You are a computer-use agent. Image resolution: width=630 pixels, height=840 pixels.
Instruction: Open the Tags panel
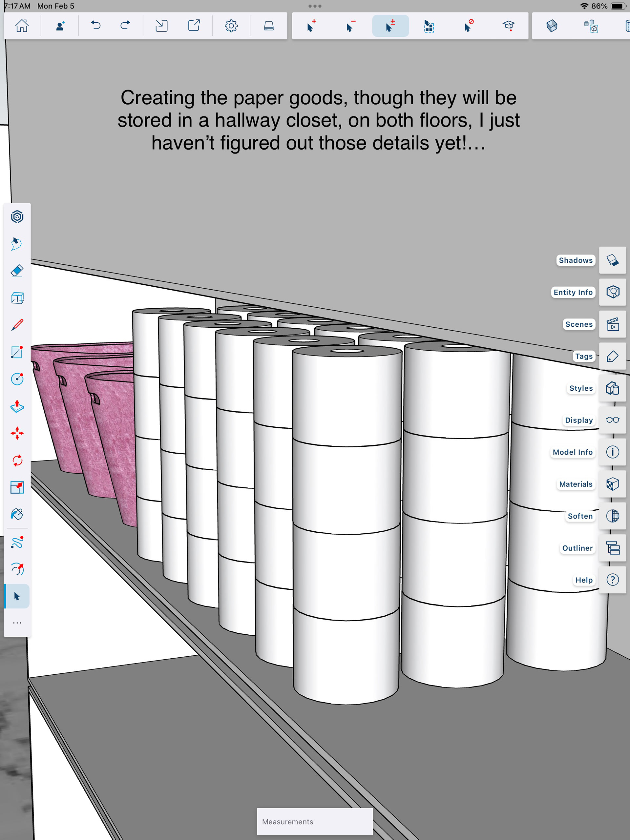613,356
